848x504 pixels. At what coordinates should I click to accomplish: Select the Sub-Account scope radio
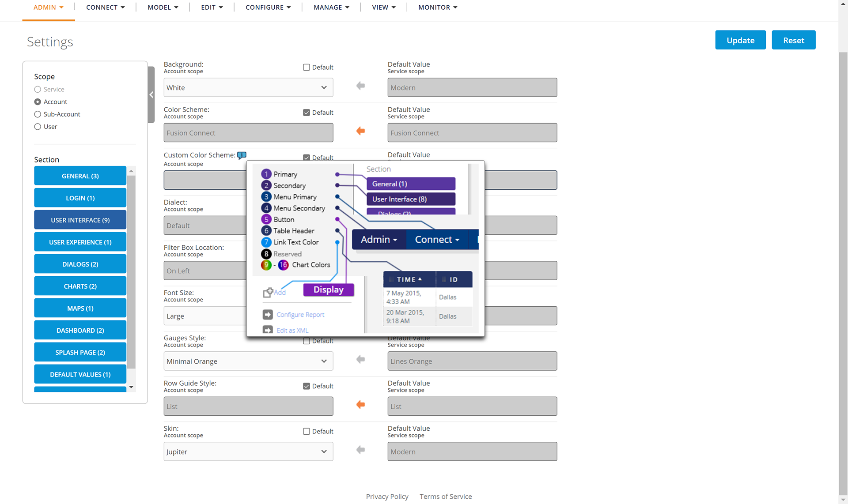pos(38,114)
